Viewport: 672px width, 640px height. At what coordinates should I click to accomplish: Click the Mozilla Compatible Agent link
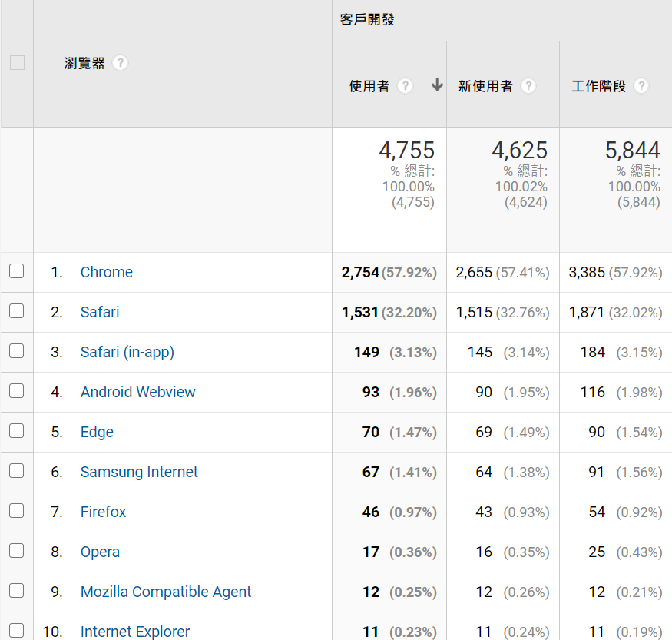[x=166, y=592]
